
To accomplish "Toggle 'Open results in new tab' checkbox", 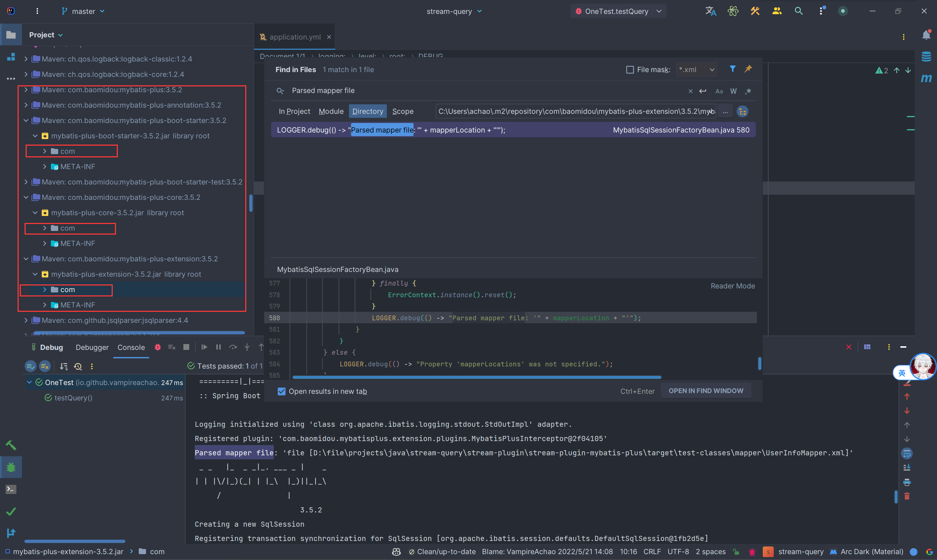I will tap(281, 391).
